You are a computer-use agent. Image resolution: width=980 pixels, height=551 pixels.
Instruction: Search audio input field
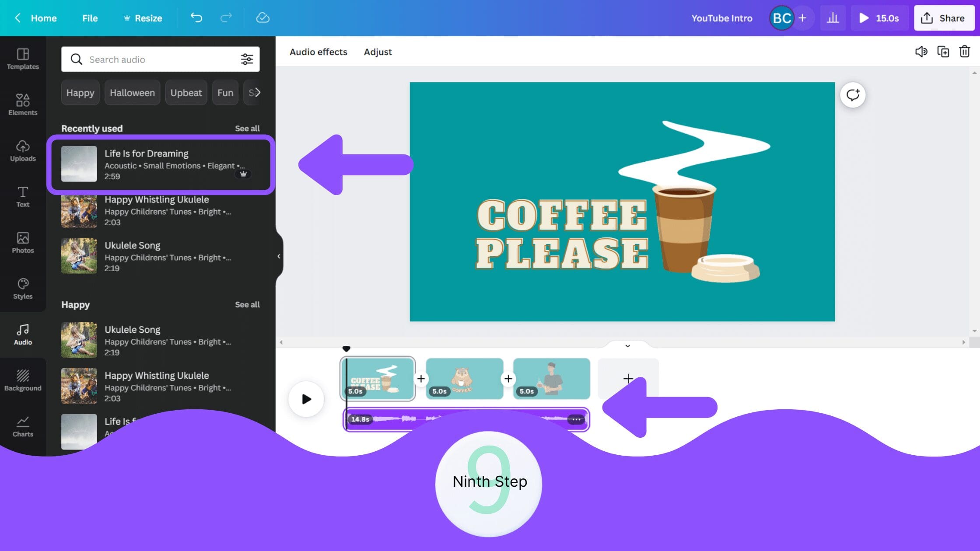(x=160, y=59)
